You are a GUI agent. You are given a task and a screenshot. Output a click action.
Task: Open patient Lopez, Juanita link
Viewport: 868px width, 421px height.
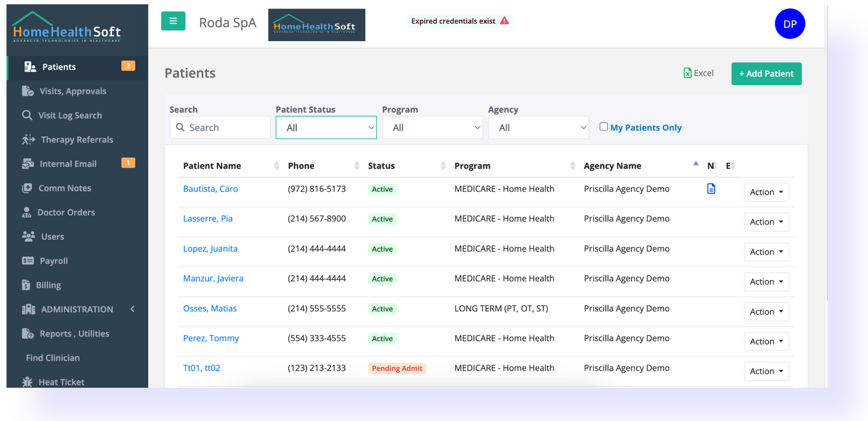point(211,249)
